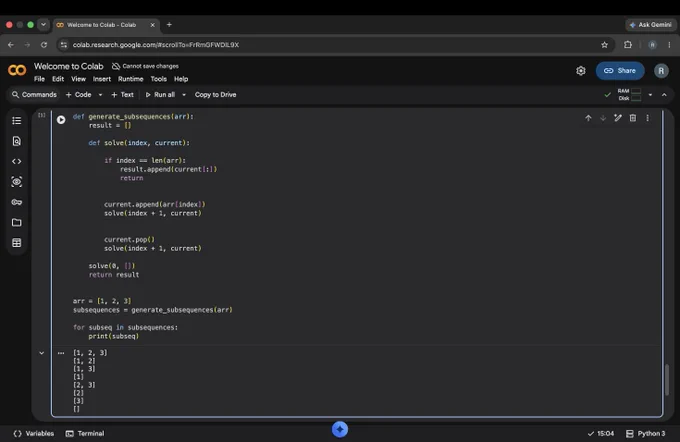This screenshot has height=442, width=680.
Task: Click Python 3 runtime indicator
Action: pyautogui.click(x=646, y=433)
